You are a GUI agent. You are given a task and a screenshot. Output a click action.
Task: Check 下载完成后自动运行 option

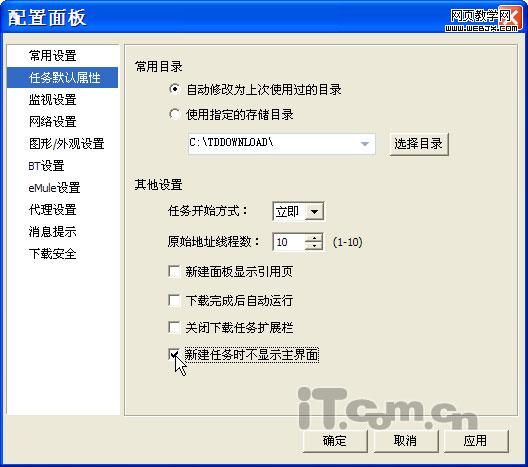[174, 300]
